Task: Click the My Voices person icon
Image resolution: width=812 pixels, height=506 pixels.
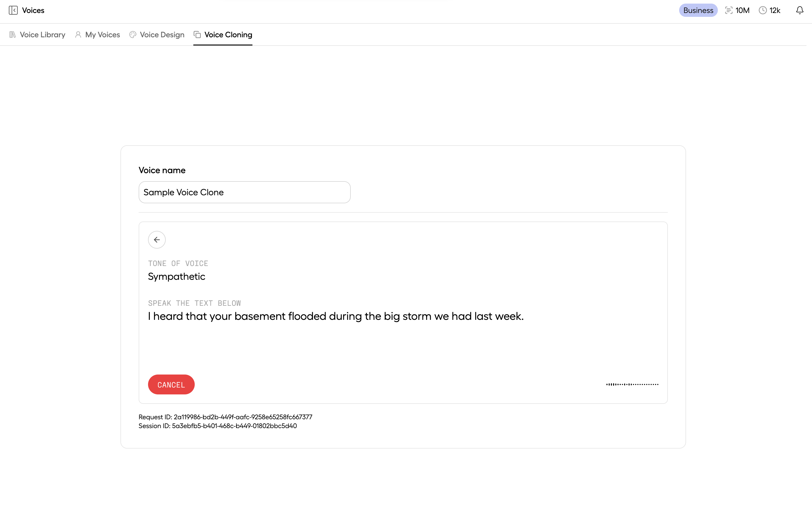Action: [78, 35]
